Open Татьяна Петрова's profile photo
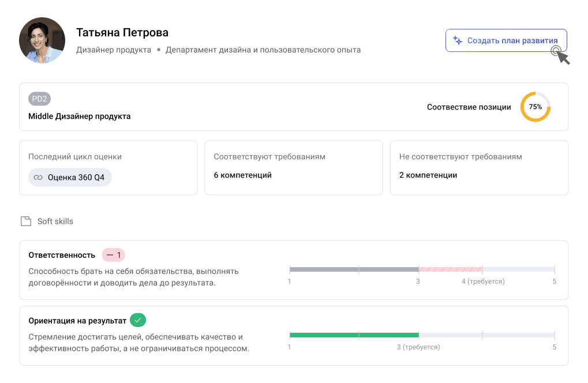Image resolution: width=588 pixels, height=383 pixels. coord(42,40)
